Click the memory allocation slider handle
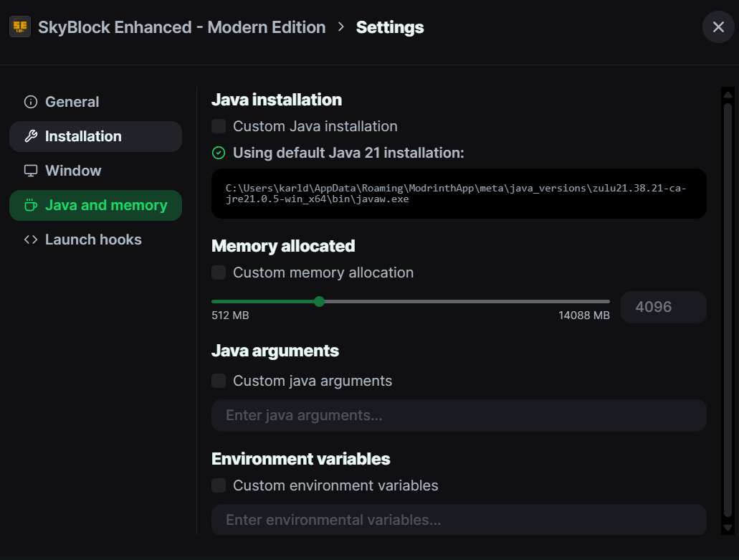 click(319, 302)
